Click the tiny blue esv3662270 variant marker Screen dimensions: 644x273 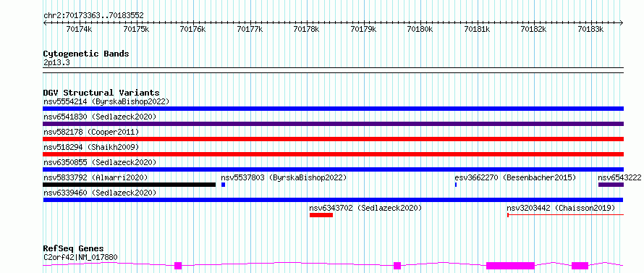pos(456,185)
